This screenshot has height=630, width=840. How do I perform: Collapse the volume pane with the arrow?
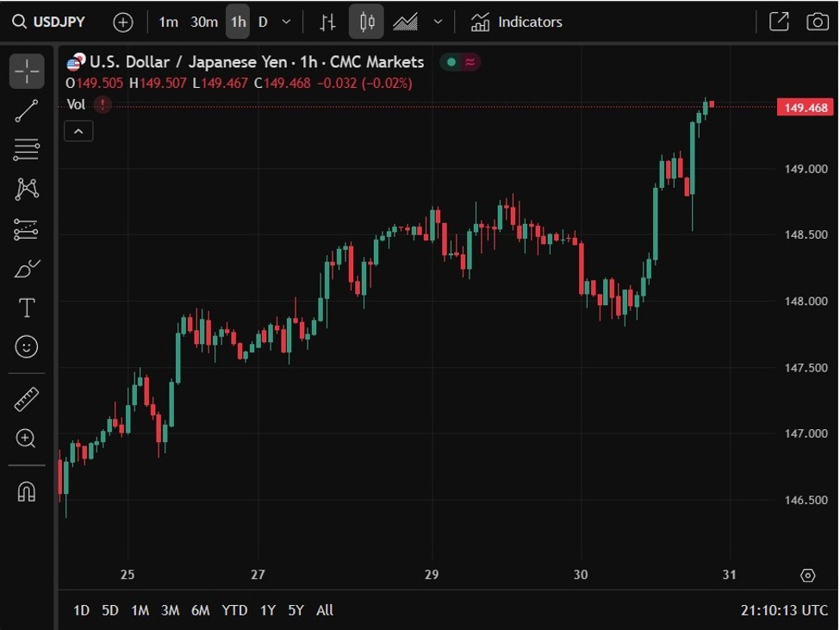point(78,130)
